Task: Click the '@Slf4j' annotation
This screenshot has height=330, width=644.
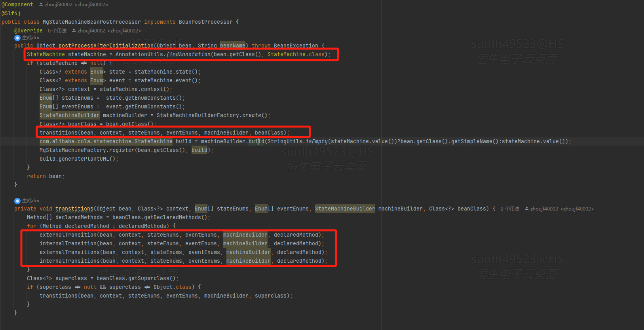Action: click(11, 13)
